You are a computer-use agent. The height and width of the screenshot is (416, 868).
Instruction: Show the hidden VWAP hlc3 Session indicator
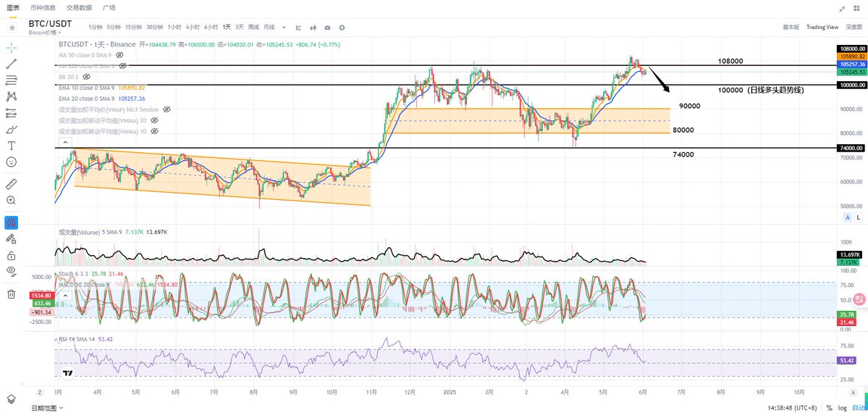click(x=166, y=109)
